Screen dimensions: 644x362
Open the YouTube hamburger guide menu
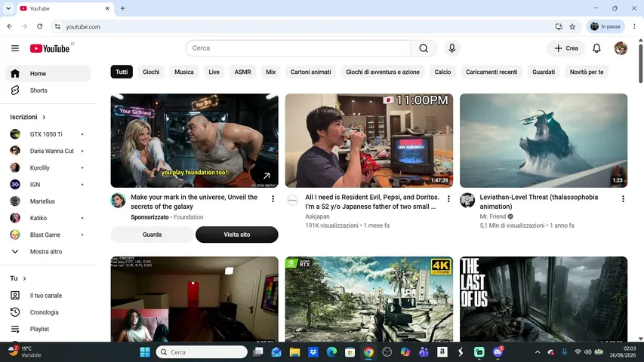tap(15, 48)
